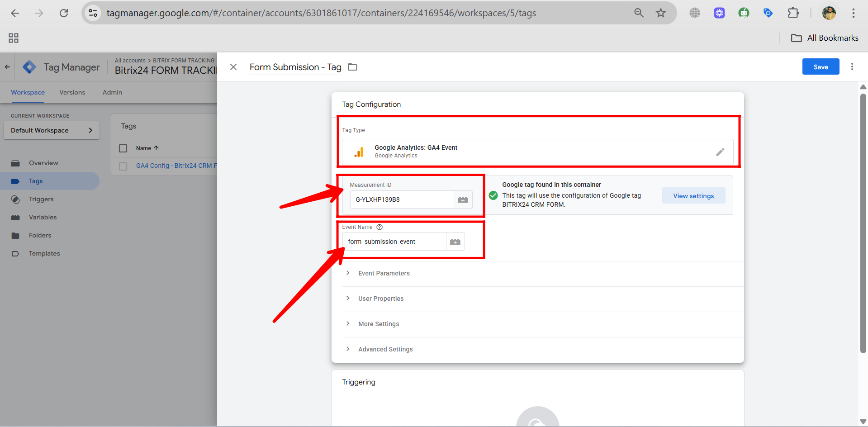Screen dimensions: 868x427
Task: Switch to the Admin tab
Action: [x=112, y=92]
